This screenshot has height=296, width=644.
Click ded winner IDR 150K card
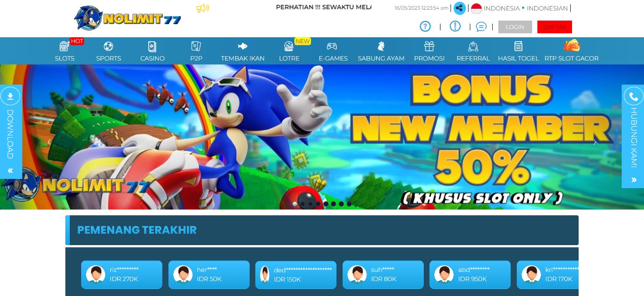tap(296, 275)
